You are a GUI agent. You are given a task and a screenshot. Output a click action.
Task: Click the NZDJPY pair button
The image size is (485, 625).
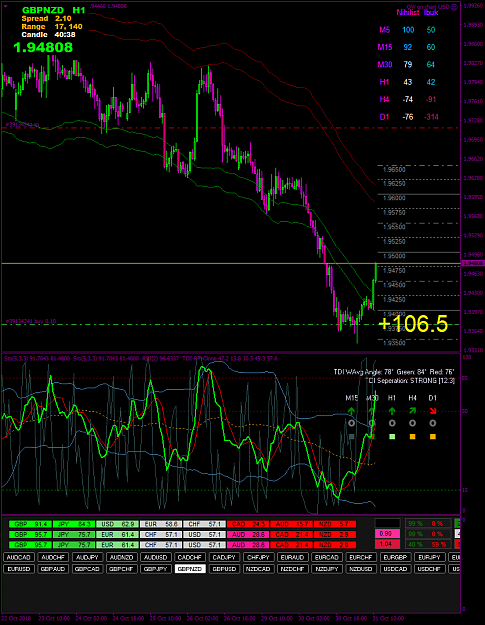(327, 569)
